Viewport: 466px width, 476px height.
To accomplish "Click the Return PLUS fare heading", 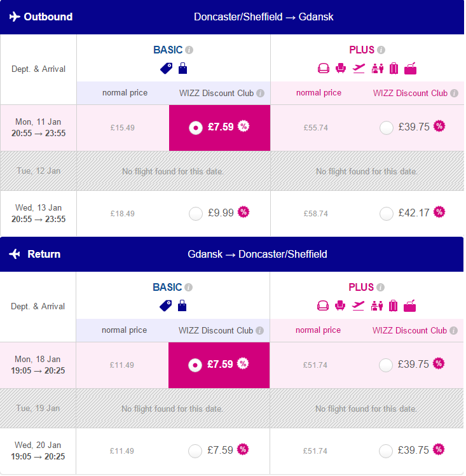I will point(361,288).
